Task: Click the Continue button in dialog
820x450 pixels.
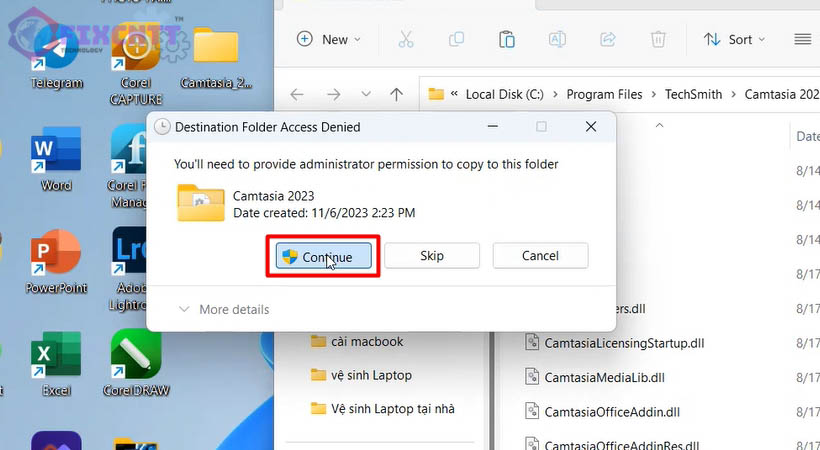Action: (327, 256)
